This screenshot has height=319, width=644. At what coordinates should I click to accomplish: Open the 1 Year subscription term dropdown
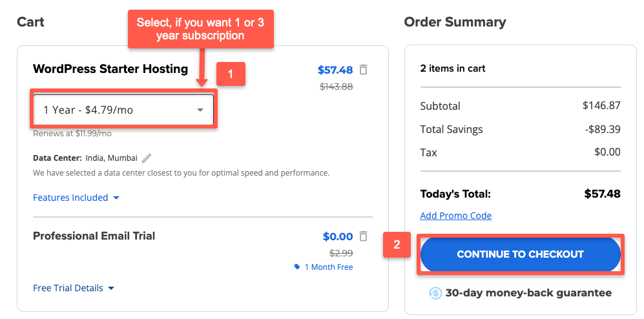[x=123, y=110]
